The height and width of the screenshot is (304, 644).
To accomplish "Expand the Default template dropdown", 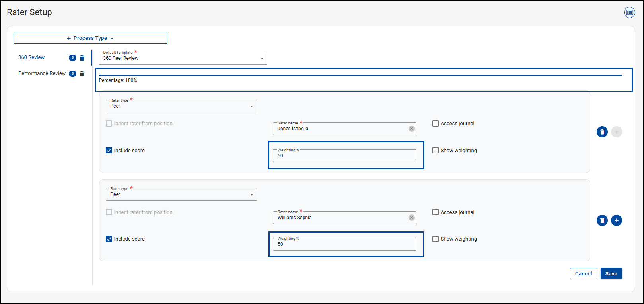I will point(262,59).
